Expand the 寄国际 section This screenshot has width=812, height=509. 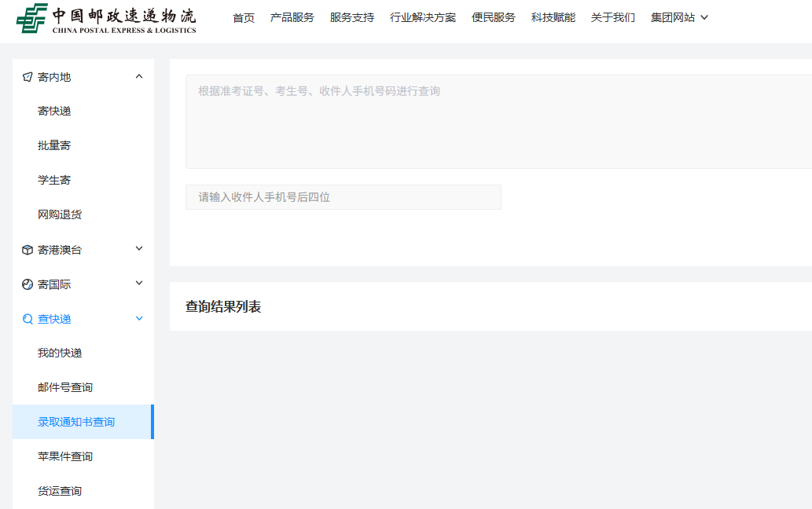tap(139, 284)
